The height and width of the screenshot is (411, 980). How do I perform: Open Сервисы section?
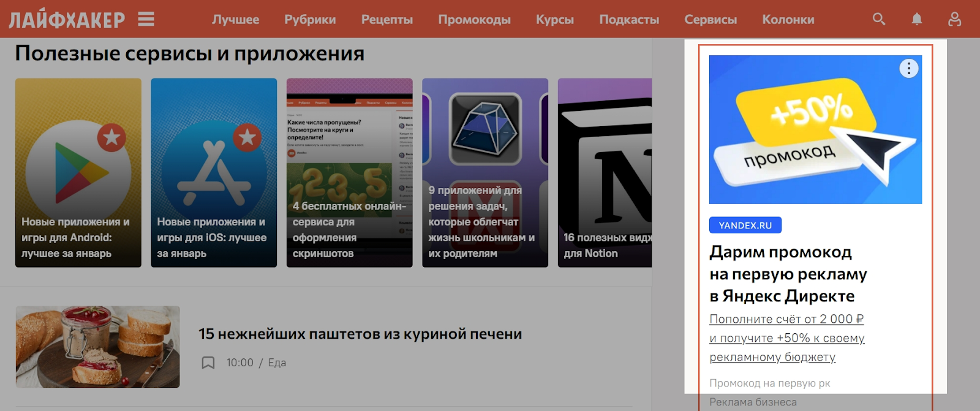(x=710, y=20)
